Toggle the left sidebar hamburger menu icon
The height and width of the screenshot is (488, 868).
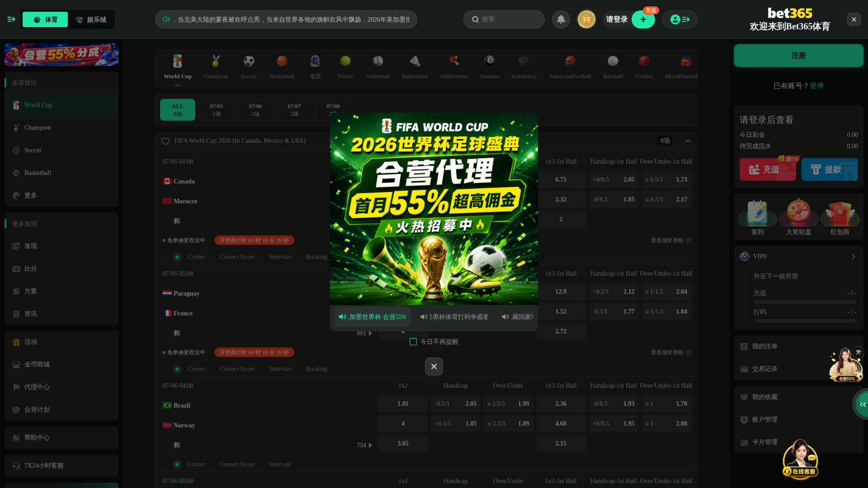(11, 19)
